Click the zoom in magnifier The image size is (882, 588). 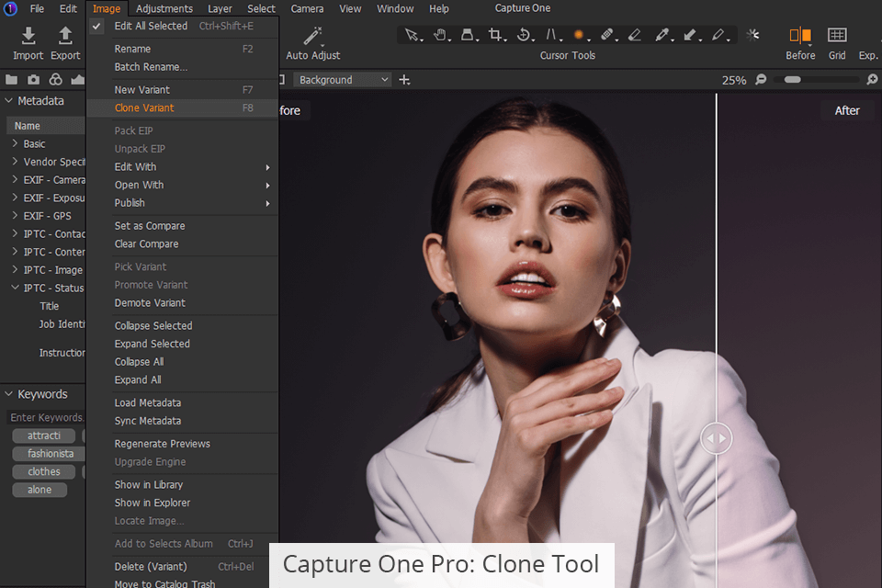click(872, 79)
